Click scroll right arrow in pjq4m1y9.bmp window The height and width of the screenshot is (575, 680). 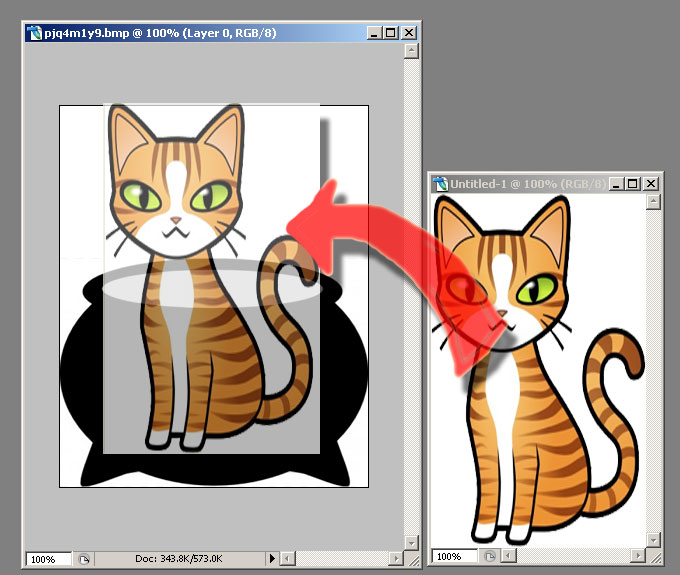point(395,559)
